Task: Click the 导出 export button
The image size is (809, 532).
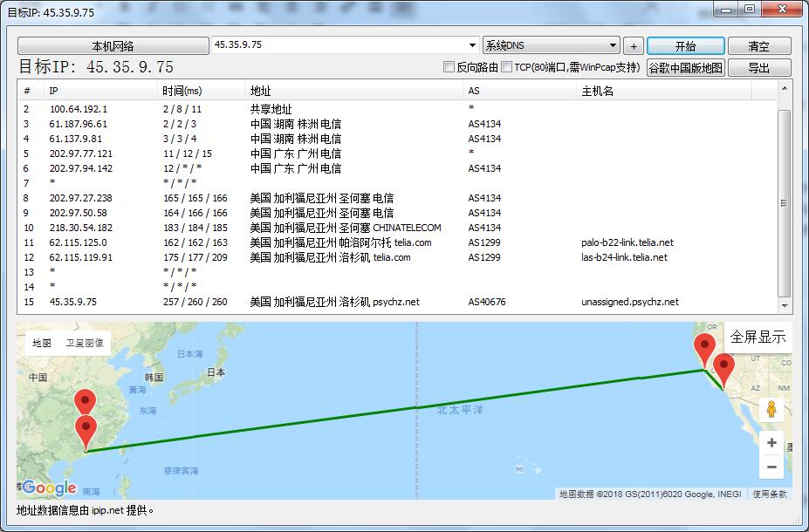Action: pyautogui.click(x=758, y=68)
